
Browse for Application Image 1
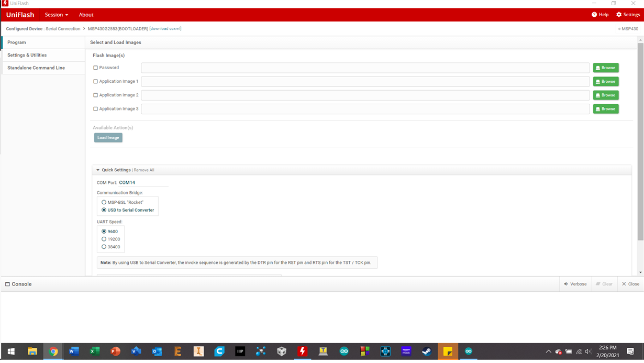606,81
